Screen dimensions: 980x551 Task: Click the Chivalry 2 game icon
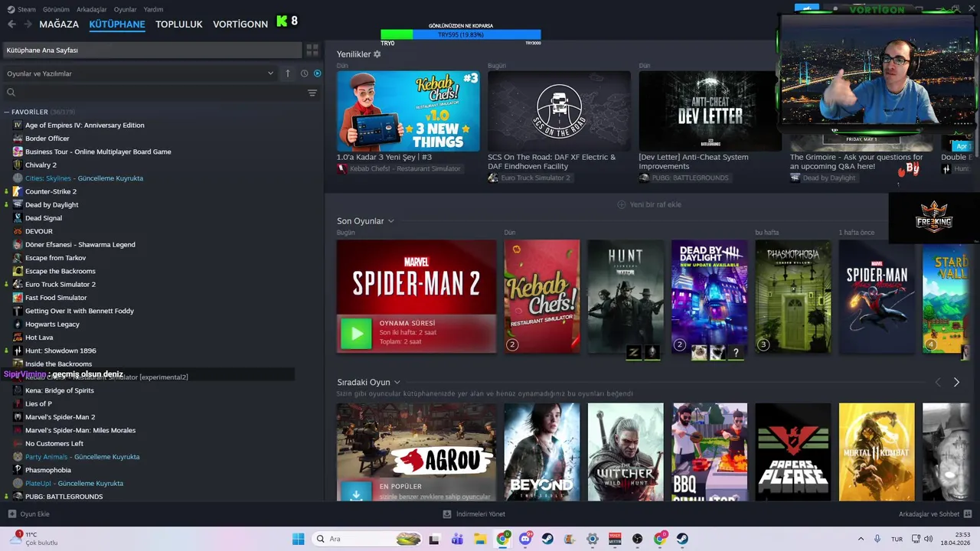coord(18,165)
